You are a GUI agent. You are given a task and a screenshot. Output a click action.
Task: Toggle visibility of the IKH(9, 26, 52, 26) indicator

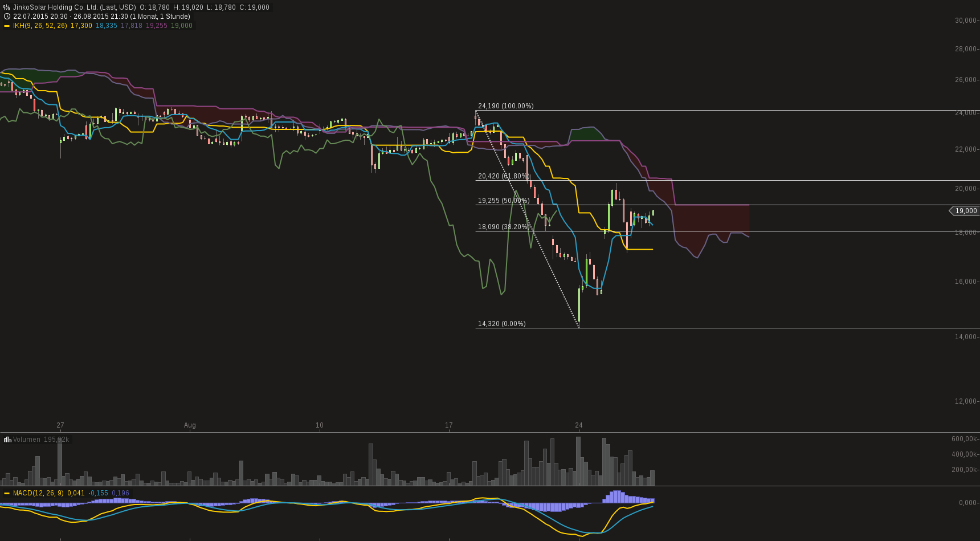click(x=39, y=25)
